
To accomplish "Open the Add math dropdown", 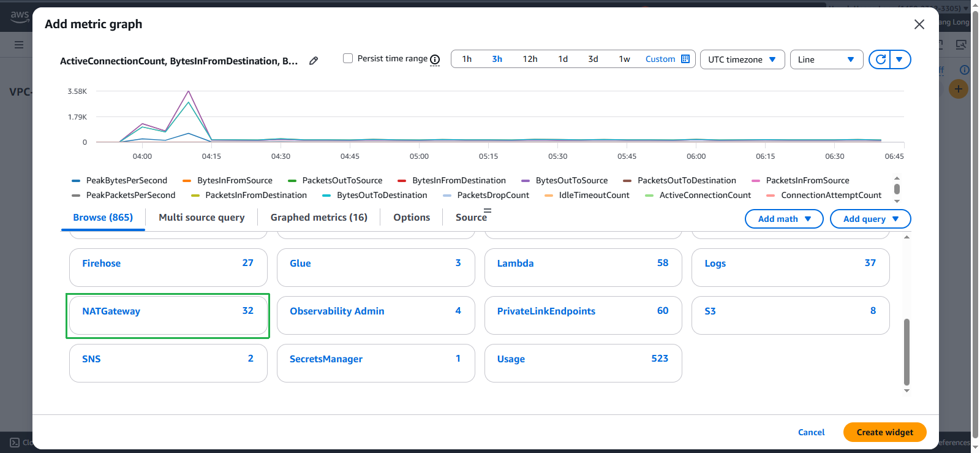I will click(x=784, y=219).
